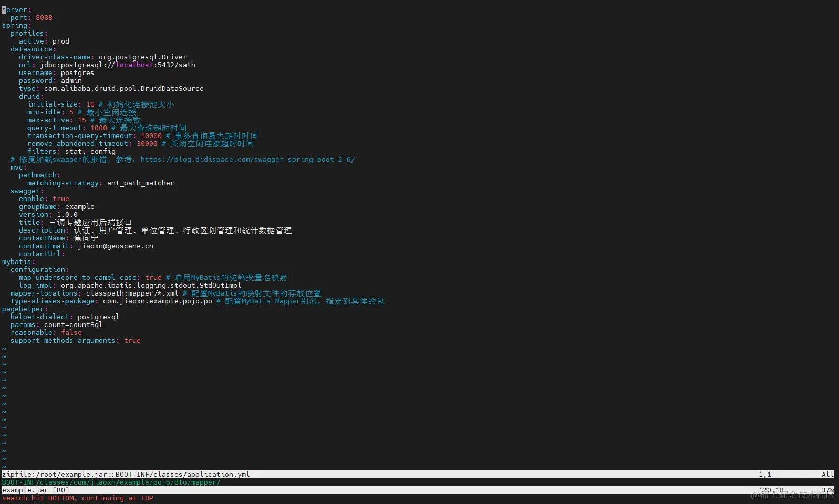839x504 pixels.
Task: Click the filters value 'stat, config'
Action: (x=90, y=152)
